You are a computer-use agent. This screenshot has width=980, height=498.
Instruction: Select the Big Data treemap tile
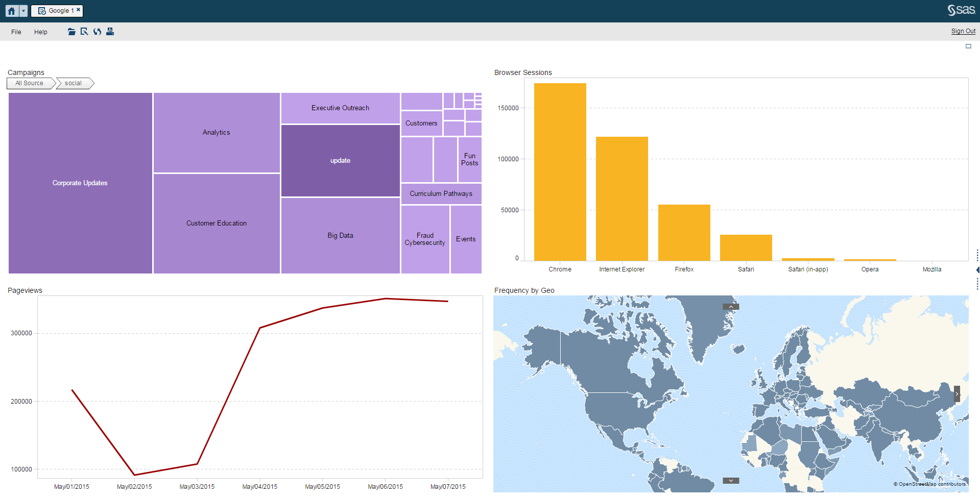pyautogui.click(x=341, y=236)
